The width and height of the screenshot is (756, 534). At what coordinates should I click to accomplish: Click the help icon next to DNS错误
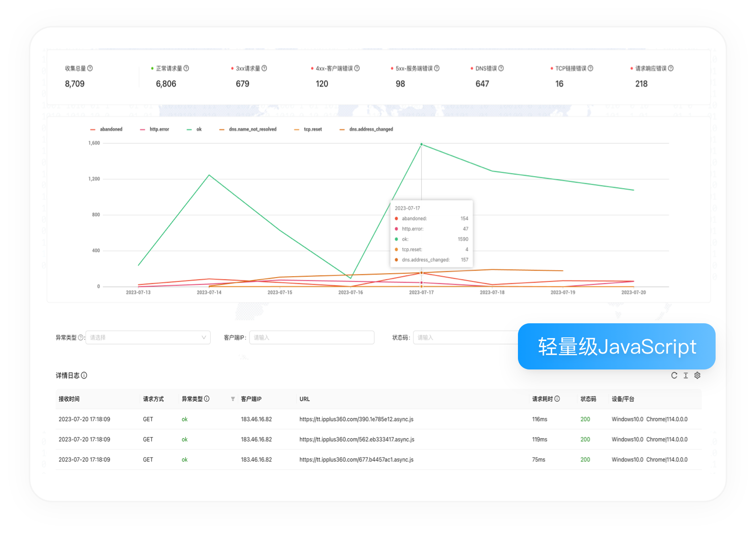click(x=501, y=68)
